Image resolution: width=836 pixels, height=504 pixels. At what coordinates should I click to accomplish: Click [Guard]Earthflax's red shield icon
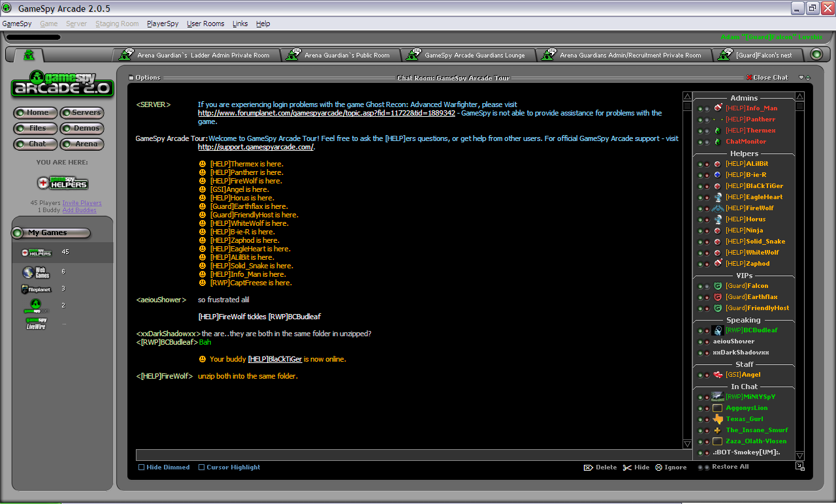click(x=718, y=297)
